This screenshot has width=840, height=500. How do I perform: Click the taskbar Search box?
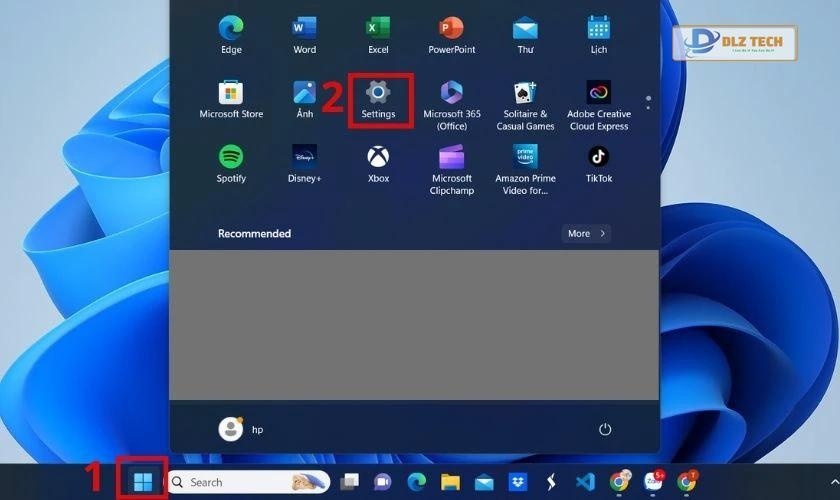pyautogui.click(x=248, y=482)
